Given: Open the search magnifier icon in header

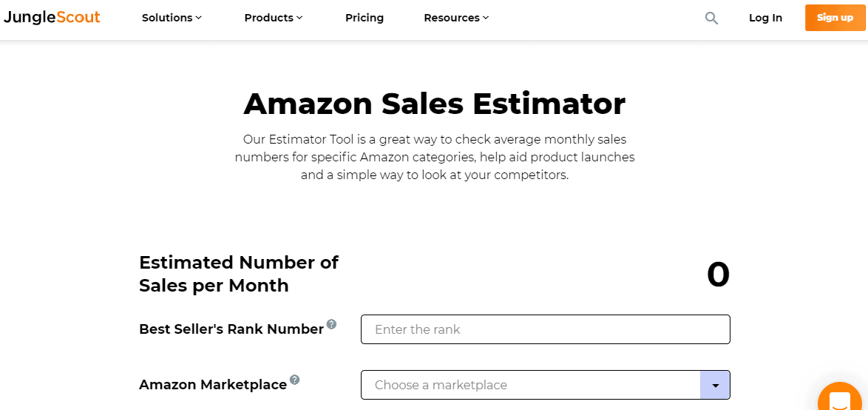Looking at the screenshot, I should [711, 18].
